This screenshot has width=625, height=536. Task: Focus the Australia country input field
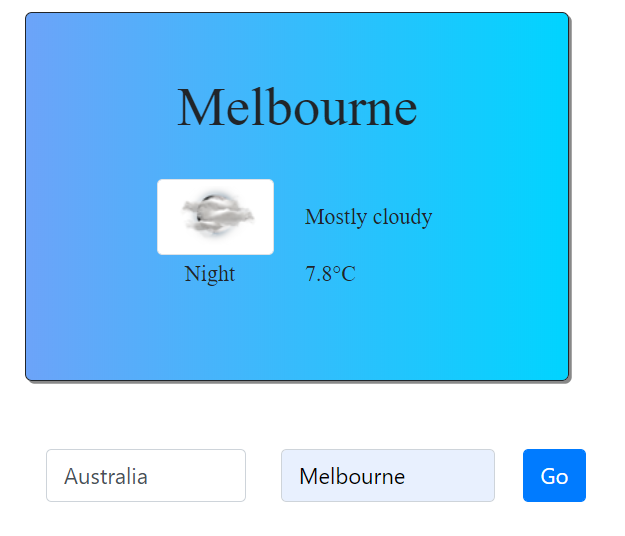[x=146, y=475]
